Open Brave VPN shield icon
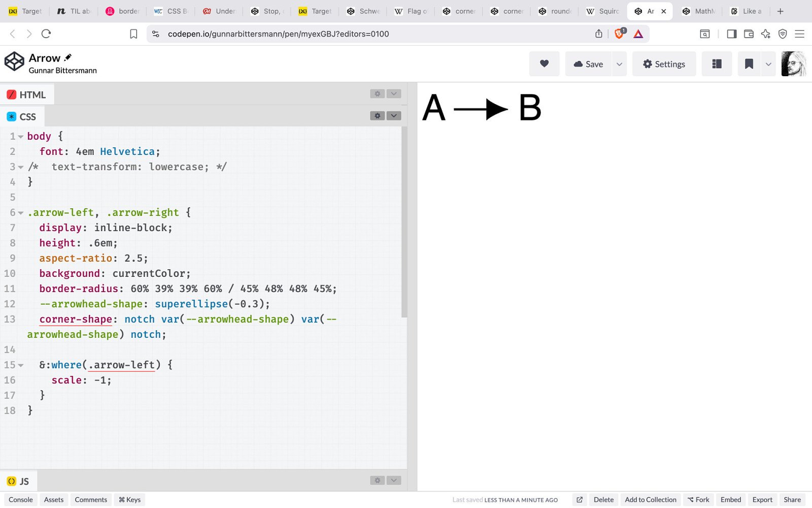The width and height of the screenshot is (812, 508). pos(783,34)
